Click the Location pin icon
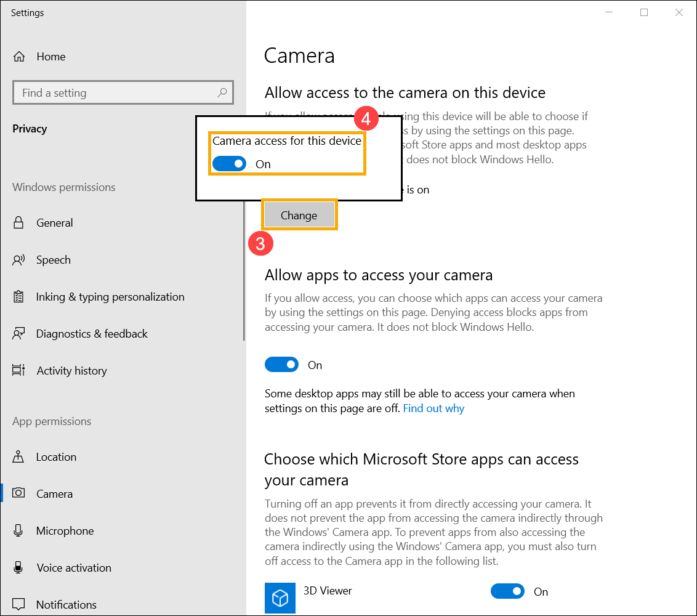Image resolution: width=697 pixels, height=616 pixels. (18, 457)
